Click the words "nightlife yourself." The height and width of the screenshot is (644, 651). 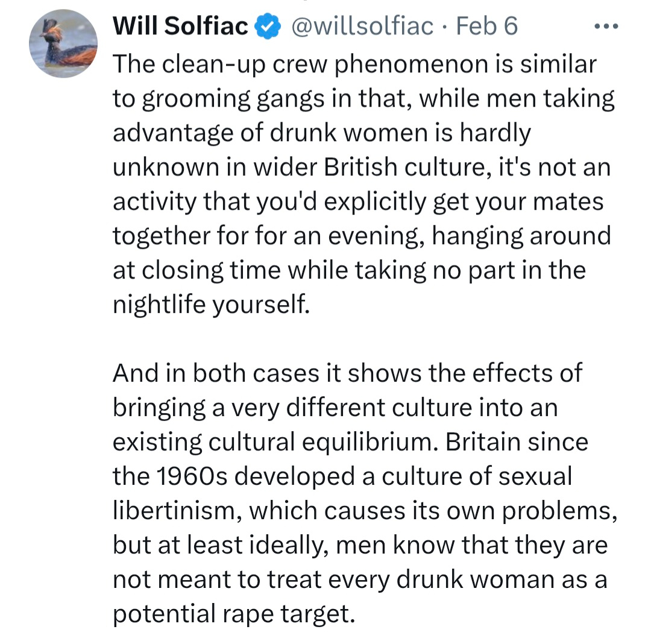click(x=211, y=305)
